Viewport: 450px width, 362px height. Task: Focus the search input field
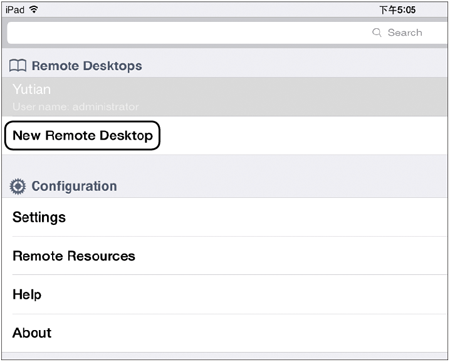[227, 33]
